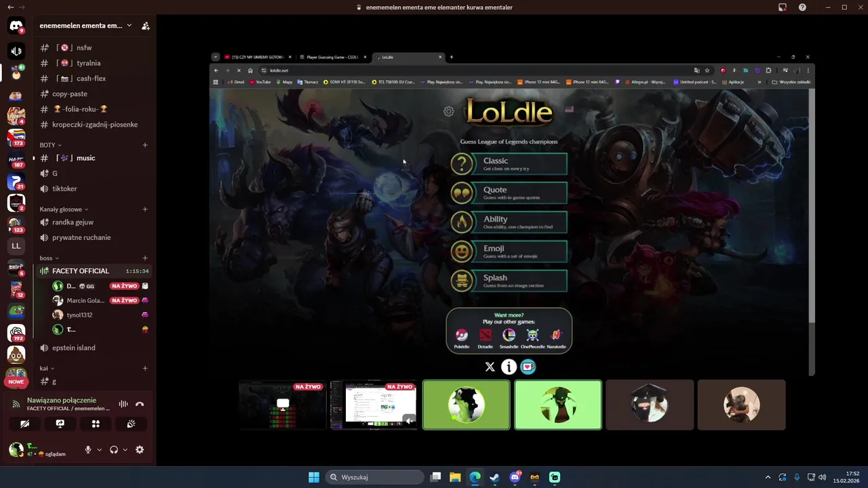Open server menu enememelen ementa dropdown
The image size is (868, 488).
pos(85,26)
